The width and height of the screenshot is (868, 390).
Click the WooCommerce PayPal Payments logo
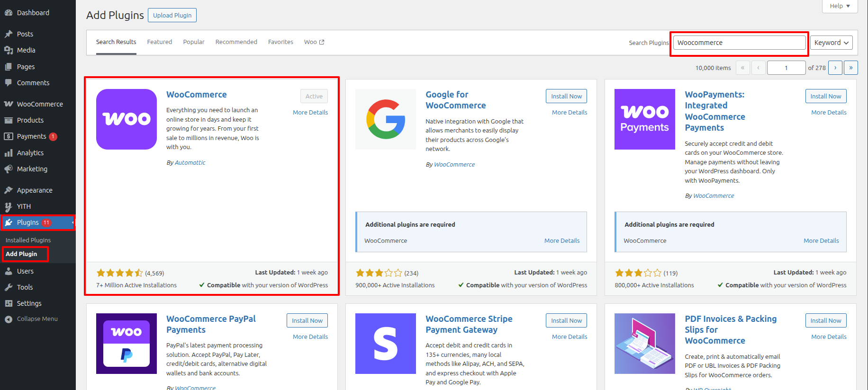click(x=127, y=344)
